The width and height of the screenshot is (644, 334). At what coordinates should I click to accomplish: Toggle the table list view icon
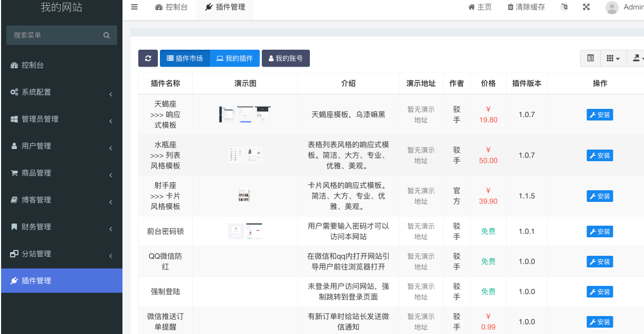pos(590,58)
